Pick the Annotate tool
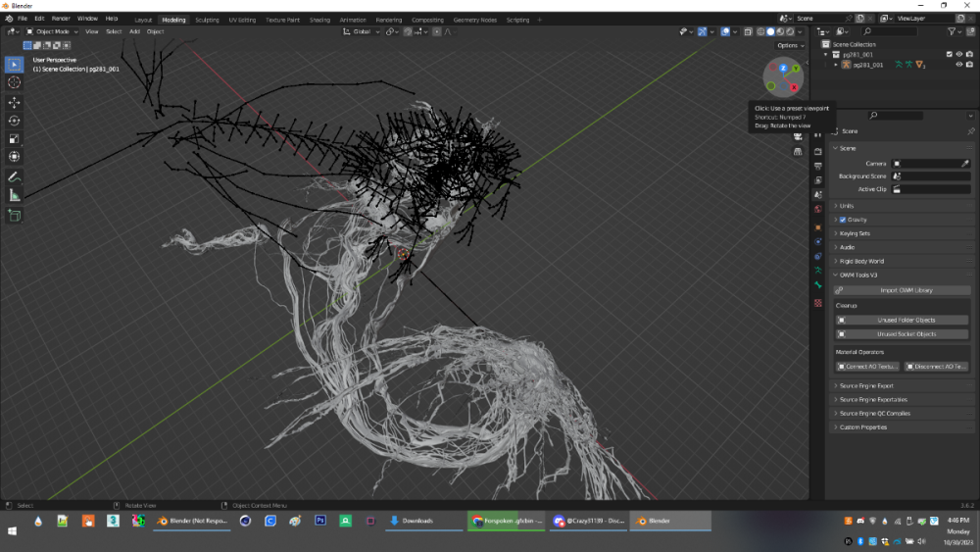 click(14, 176)
